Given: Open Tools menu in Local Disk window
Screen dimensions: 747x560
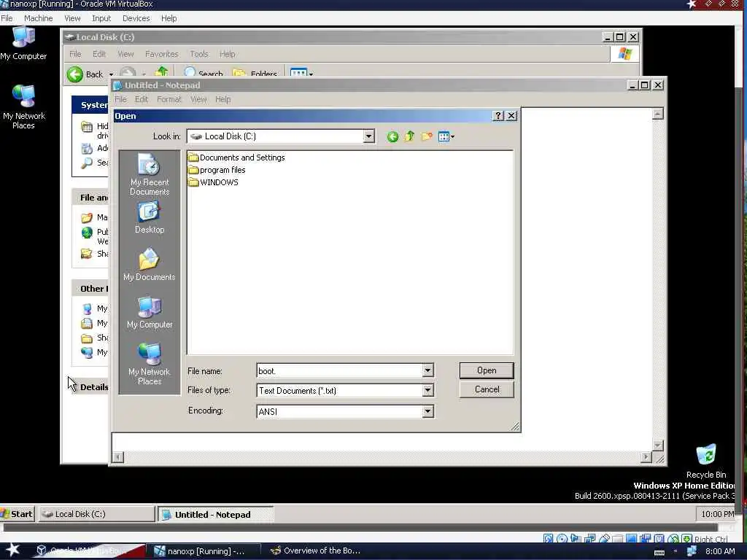Looking at the screenshot, I should pos(198,54).
